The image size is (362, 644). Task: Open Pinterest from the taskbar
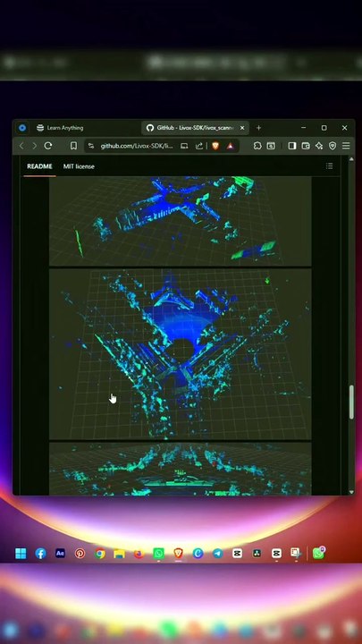point(80,554)
